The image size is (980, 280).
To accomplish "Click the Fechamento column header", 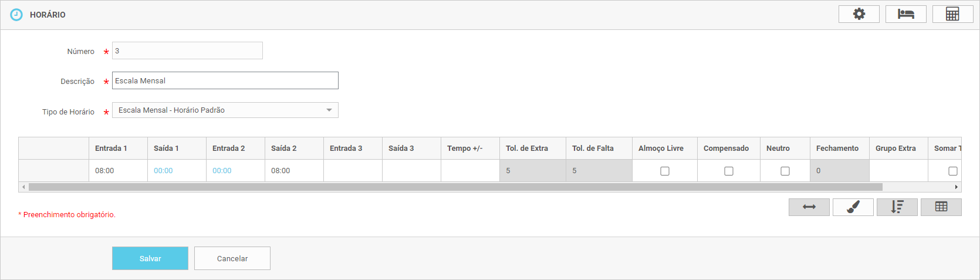I will pos(839,149).
